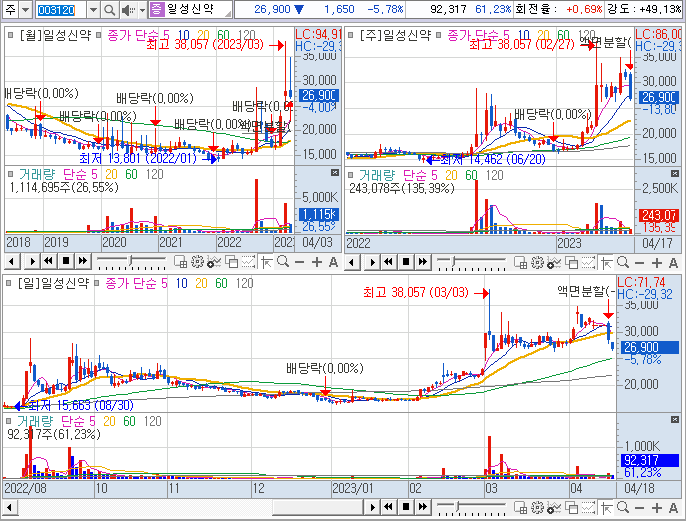686x521 pixels.
Task: Fast-forward the monthly chart replay
Action: click(x=82, y=262)
